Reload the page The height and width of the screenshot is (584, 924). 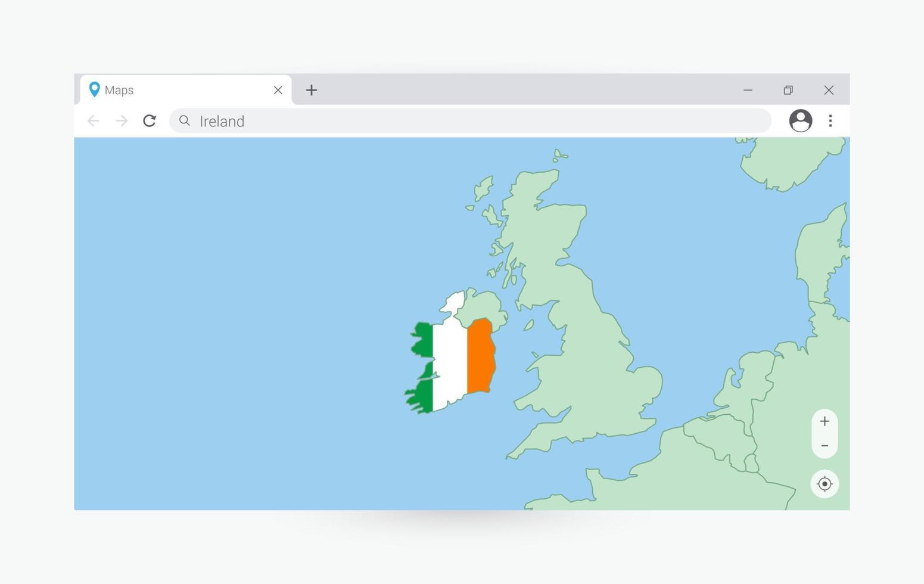150,121
